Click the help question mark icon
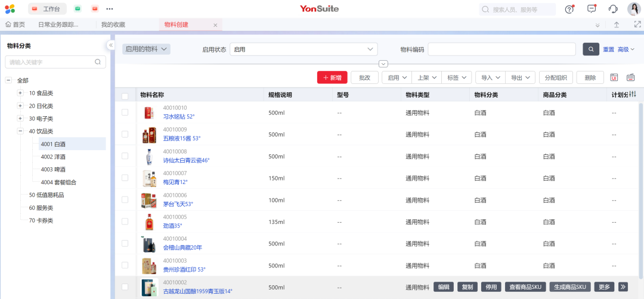 pyautogui.click(x=569, y=9)
